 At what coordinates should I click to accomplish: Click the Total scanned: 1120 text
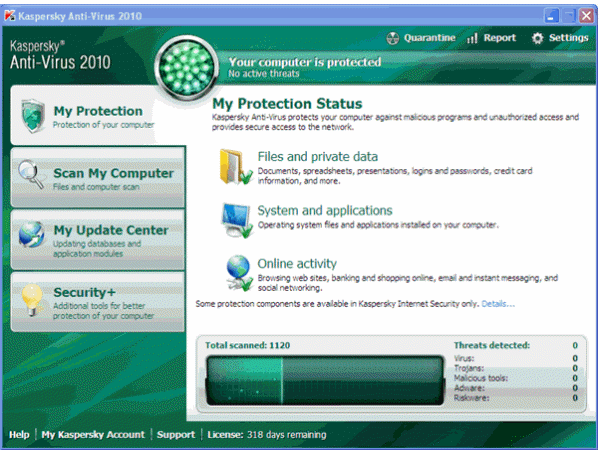pos(248,345)
